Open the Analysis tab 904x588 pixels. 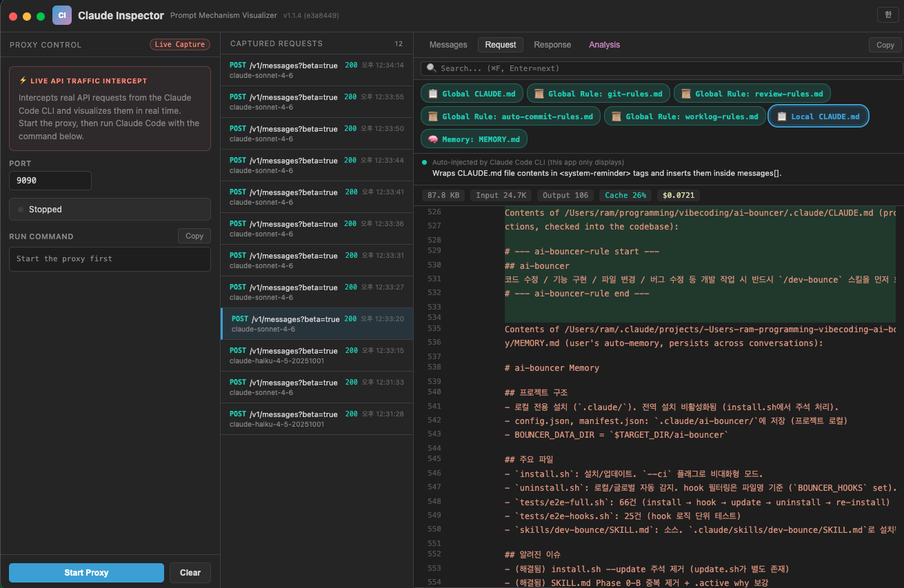[x=604, y=45]
